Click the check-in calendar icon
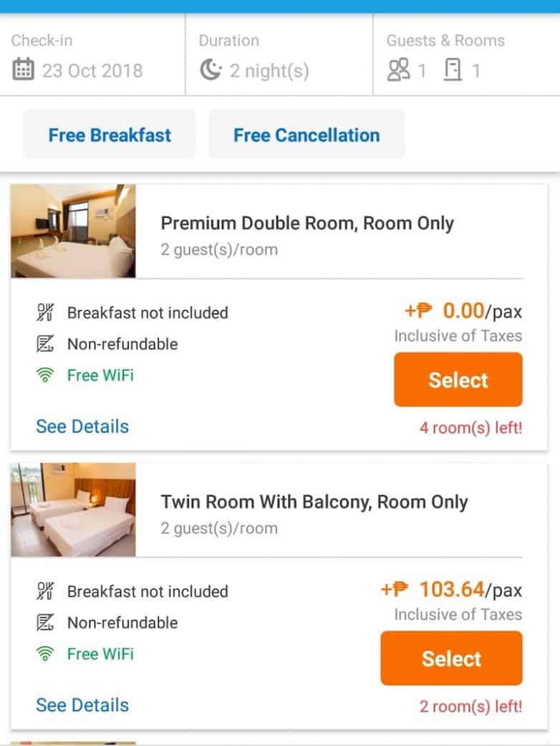The width and height of the screenshot is (560, 746). tap(24, 70)
